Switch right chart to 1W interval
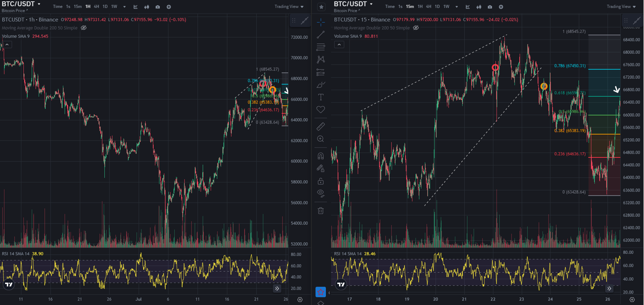 [x=446, y=7]
